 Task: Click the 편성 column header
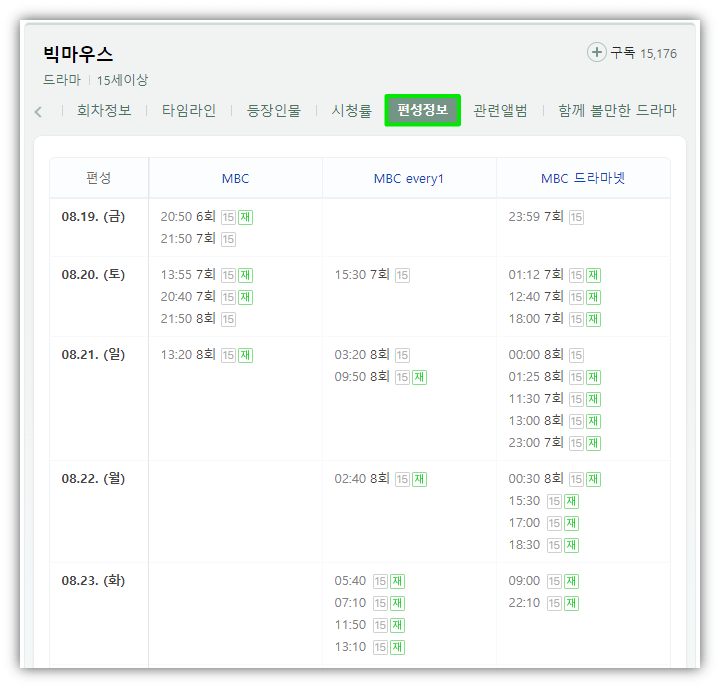pyautogui.click(x=98, y=178)
